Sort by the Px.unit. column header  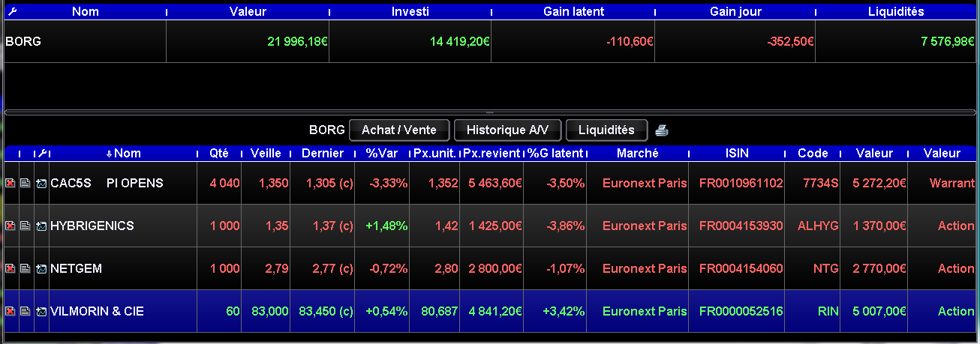pos(434,153)
